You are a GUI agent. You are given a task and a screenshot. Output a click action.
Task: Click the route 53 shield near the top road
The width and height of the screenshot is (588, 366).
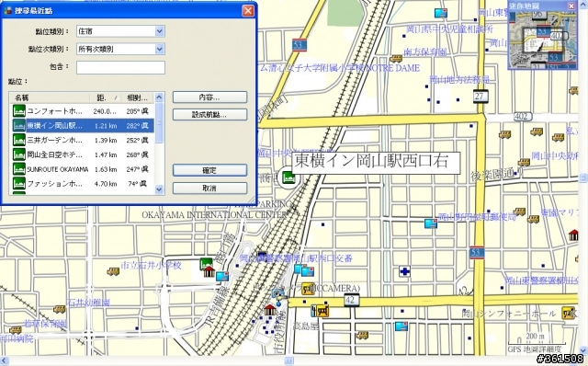(x=299, y=45)
